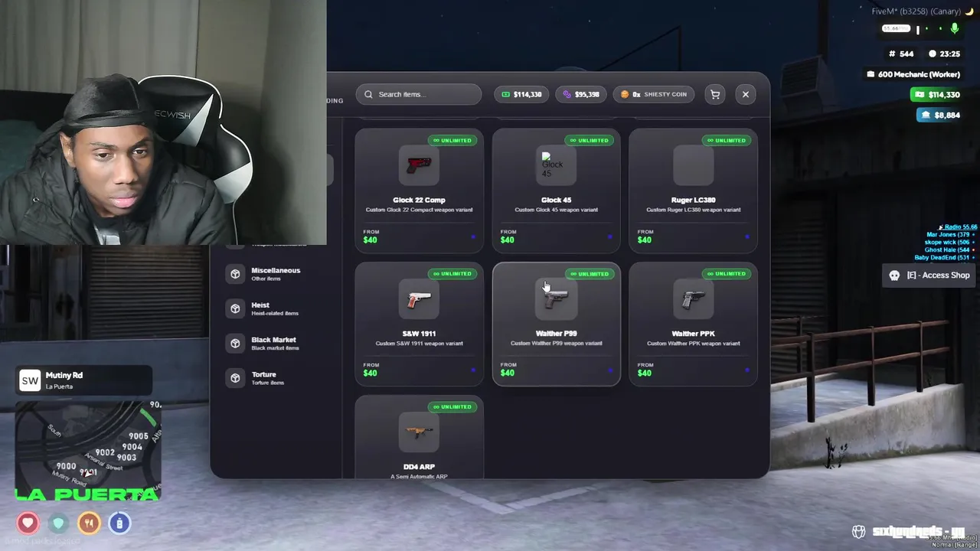Click the blue dot on Walther PPK card
Screen dimensions: 980x551
pyautogui.click(x=747, y=370)
